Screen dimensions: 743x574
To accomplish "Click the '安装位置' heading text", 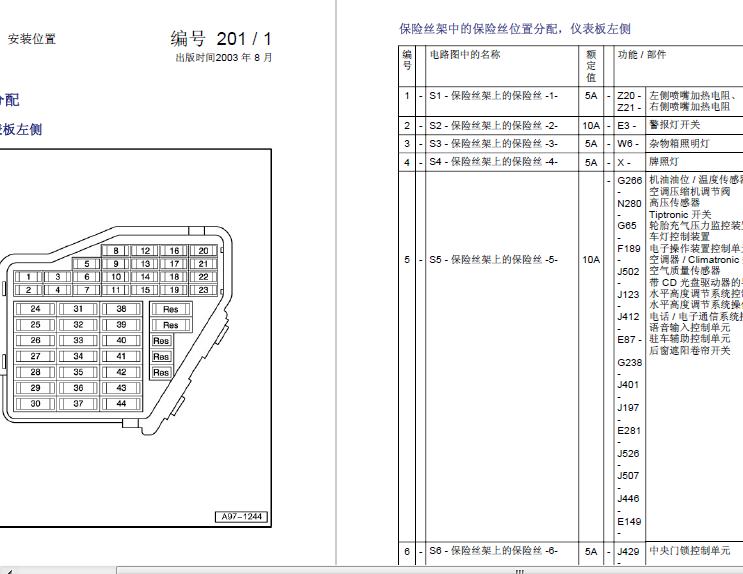I will pyautogui.click(x=32, y=39).
